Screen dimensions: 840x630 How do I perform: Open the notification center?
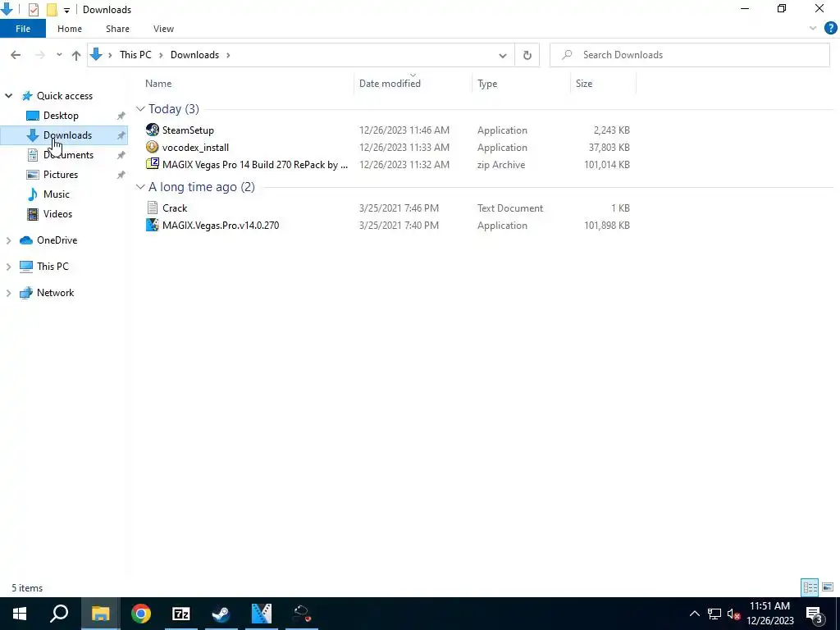[815, 614]
